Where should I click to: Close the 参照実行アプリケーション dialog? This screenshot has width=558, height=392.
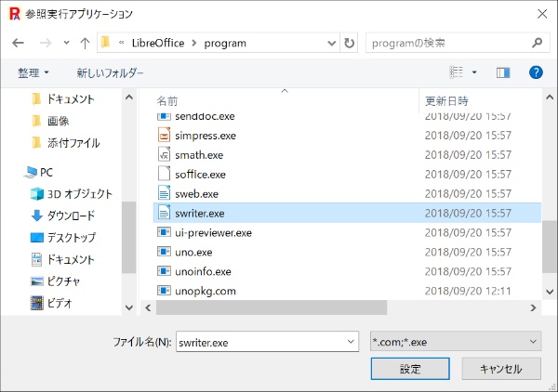(x=542, y=14)
